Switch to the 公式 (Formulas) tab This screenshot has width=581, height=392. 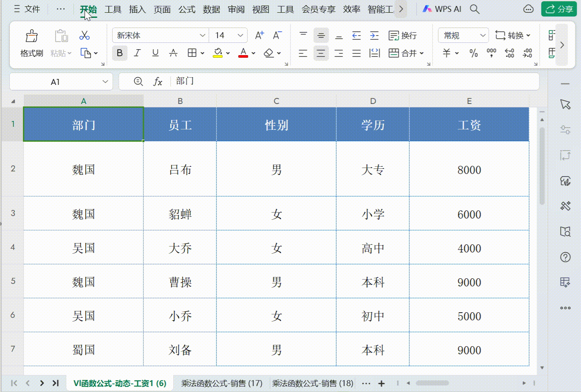point(187,9)
